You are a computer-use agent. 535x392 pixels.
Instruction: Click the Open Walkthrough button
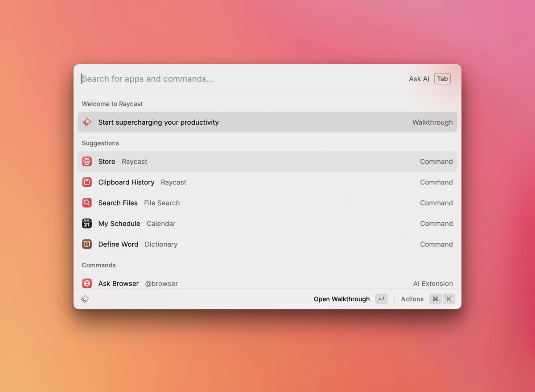tap(342, 299)
